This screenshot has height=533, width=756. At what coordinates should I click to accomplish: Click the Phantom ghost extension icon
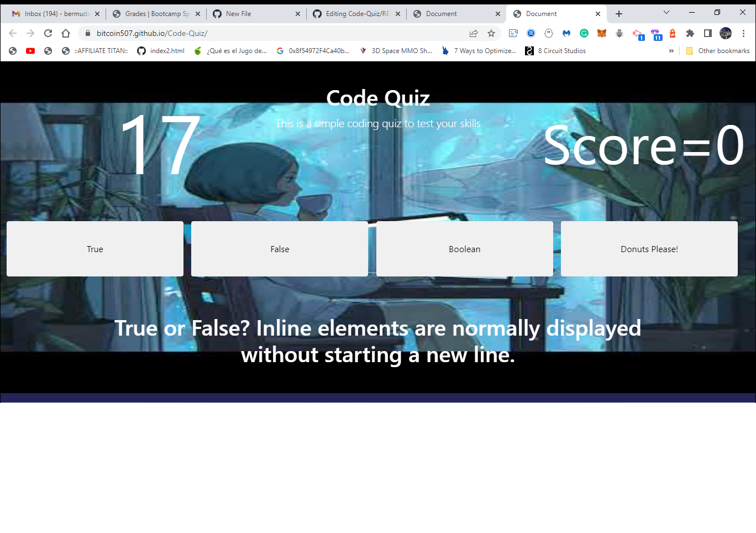(549, 33)
